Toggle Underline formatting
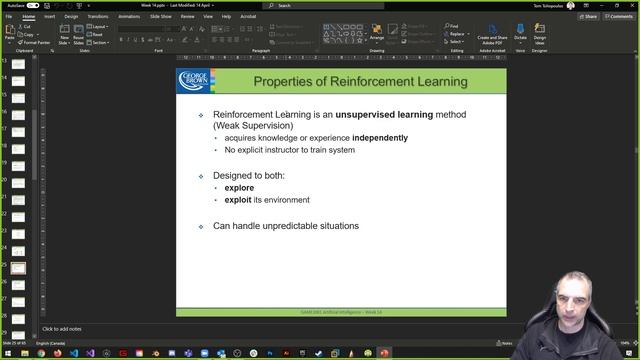The width and height of the screenshot is (640, 360). coord(136,40)
